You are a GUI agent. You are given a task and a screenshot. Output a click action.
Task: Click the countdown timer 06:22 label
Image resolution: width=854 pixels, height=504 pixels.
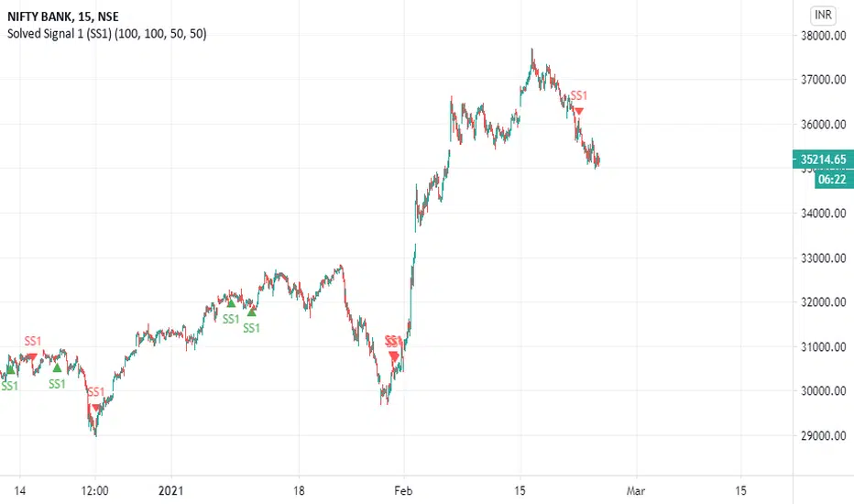click(833, 180)
